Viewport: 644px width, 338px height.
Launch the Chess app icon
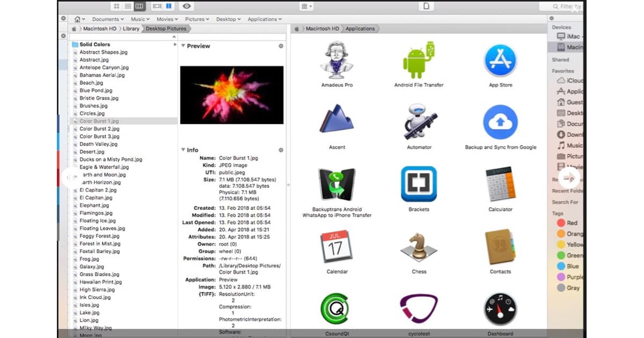pyautogui.click(x=419, y=247)
